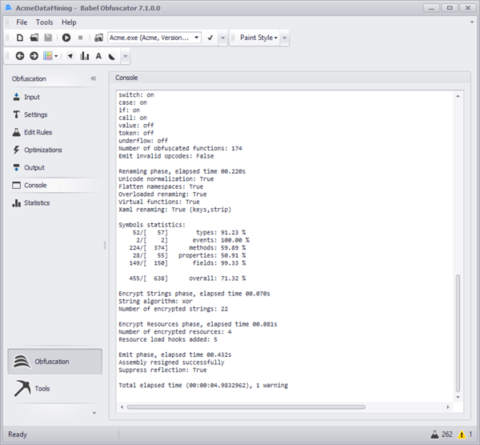
Task: Open project using folder icon
Action: point(34,38)
